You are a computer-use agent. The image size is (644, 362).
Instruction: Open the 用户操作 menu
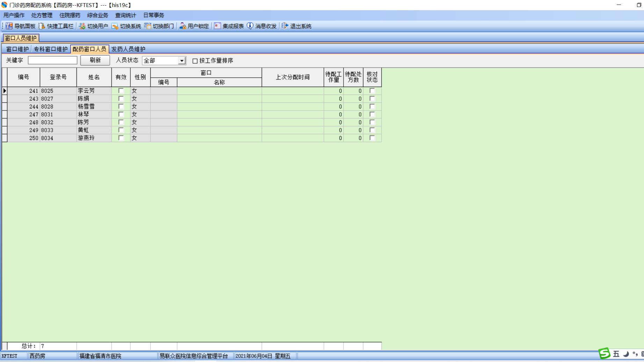pos(14,15)
